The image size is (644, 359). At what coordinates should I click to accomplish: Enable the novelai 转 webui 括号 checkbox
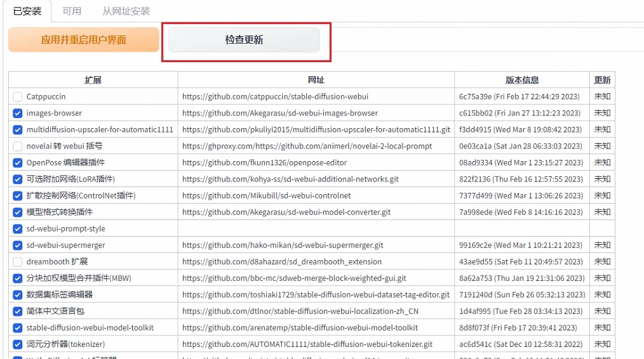point(18,147)
